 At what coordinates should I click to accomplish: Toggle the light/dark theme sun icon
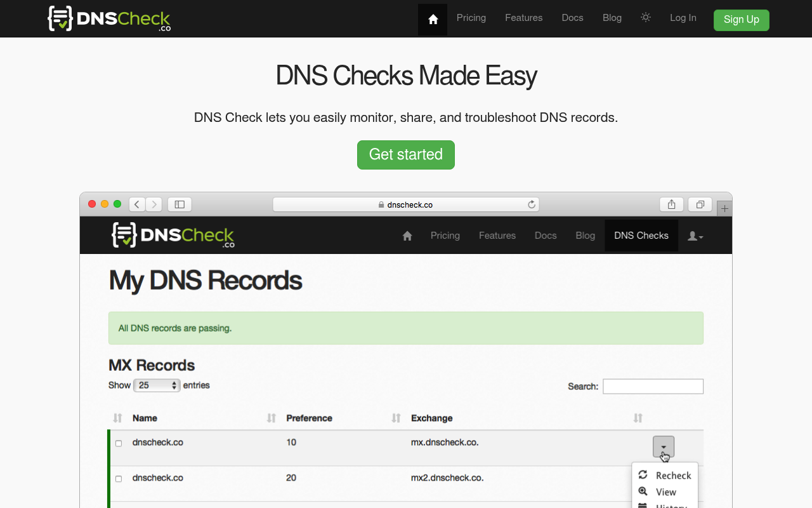(x=646, y=18)
